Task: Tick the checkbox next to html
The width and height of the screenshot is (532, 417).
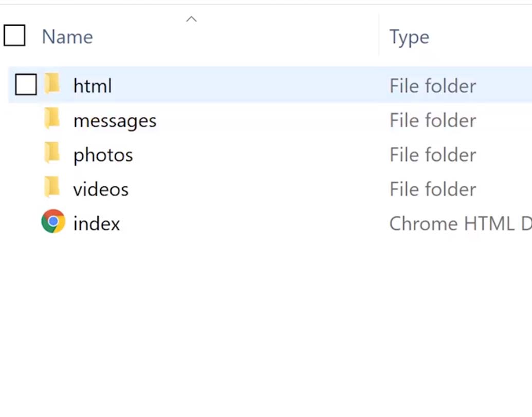Action: [x=26, y=85]
